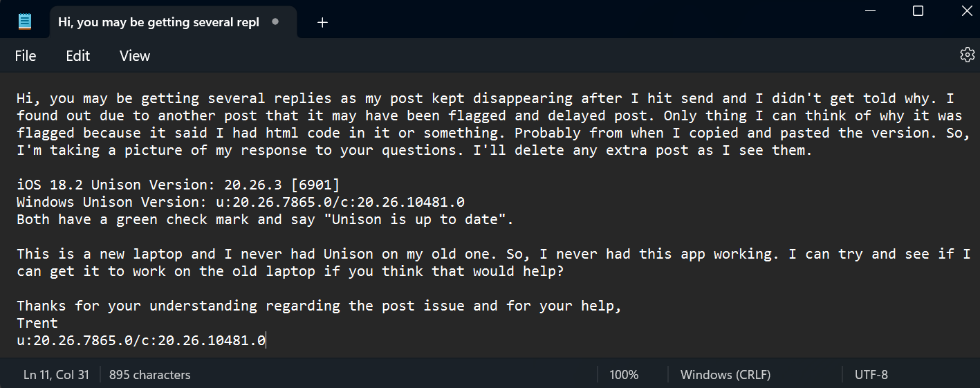
Task: Select the 'Hi, you may be getting' tab
Action: click(158, 22)
